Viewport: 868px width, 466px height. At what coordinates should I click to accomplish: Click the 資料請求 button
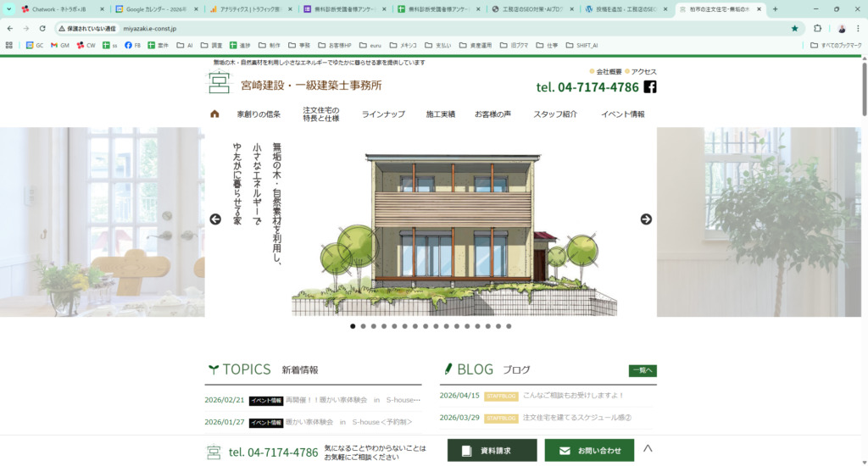(x=492, y=451)
